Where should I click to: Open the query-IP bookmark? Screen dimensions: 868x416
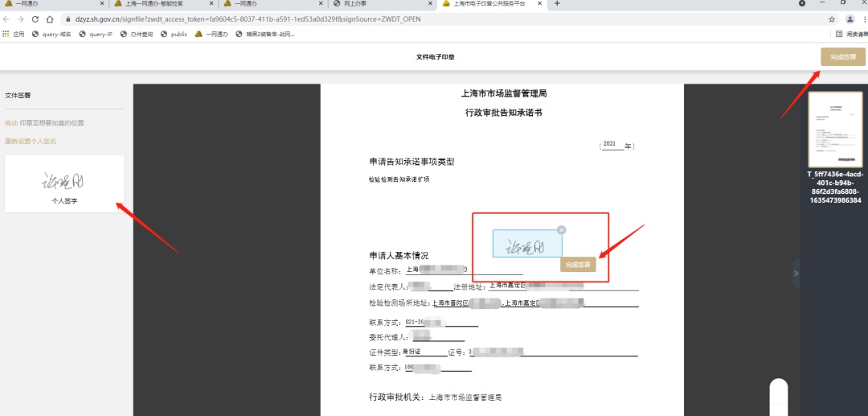[x=96, y=35]
